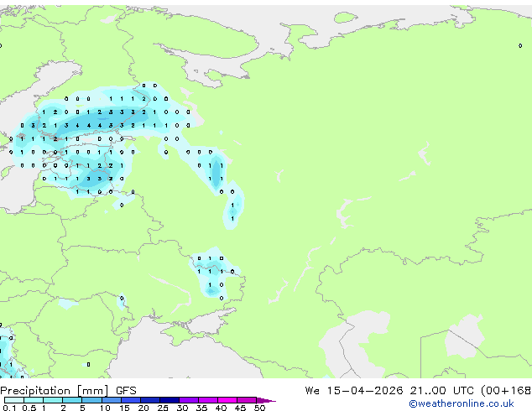Viewport: 532px width, 411px height.
Task: Pick the dark blue swatch between 20 and 25
Action: tap(150, 400)
